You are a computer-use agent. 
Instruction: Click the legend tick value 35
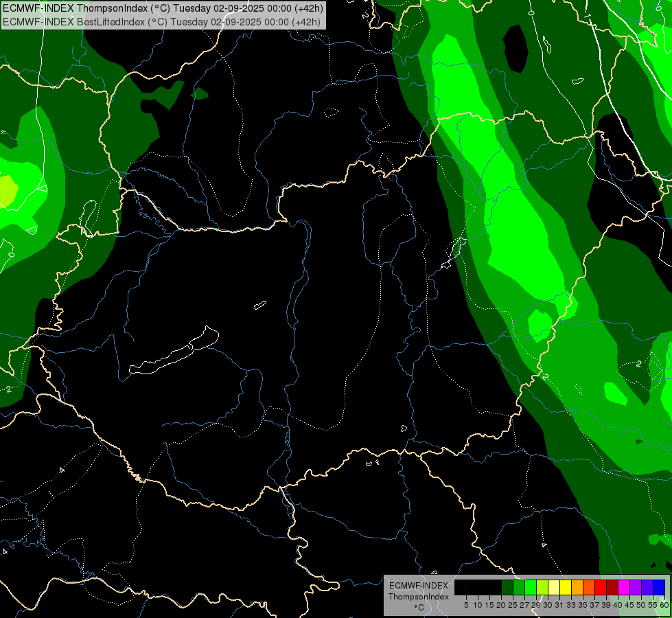click(x=583, y=605)
